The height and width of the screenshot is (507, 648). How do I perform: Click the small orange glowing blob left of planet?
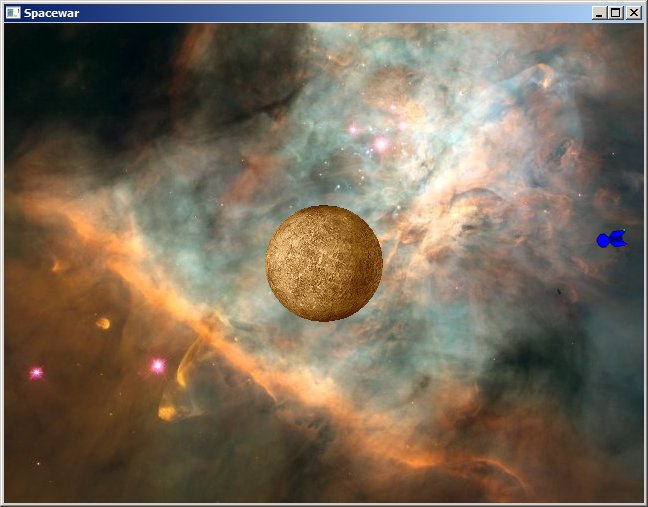pos(103,323)
